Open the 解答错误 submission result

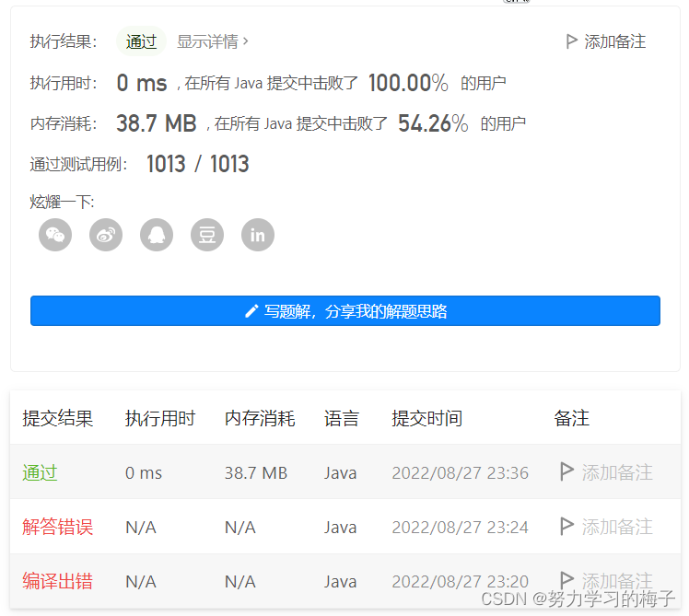pyautogui.click(x=57, y=527)
